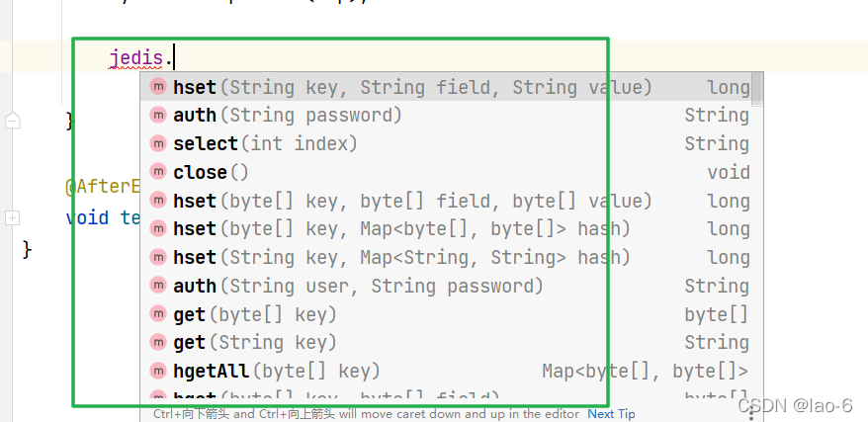Click method icon next to auth(String password)

click(x=158, y=116)
